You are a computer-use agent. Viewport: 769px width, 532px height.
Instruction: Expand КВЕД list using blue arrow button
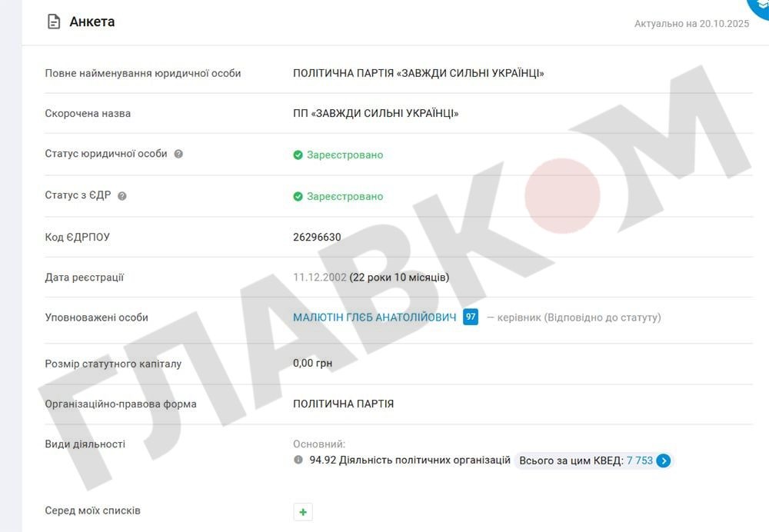(664, 461)
